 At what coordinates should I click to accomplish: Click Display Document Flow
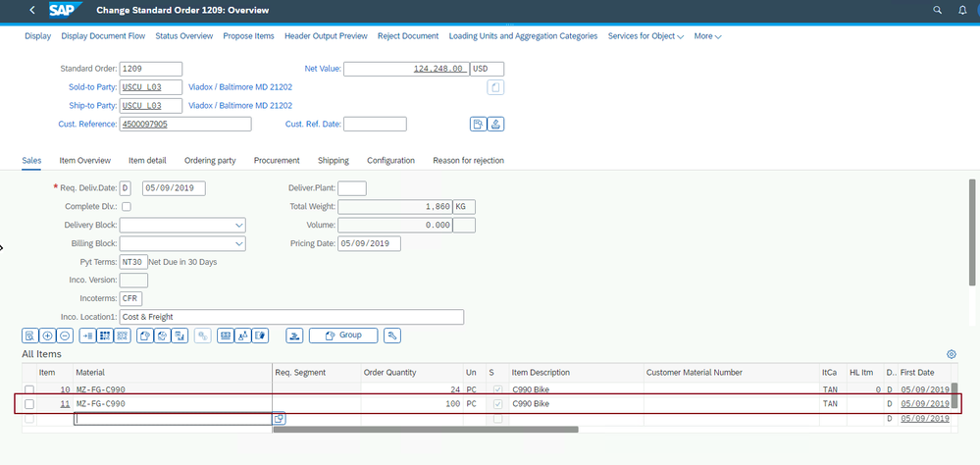click(x=103, y=36)
